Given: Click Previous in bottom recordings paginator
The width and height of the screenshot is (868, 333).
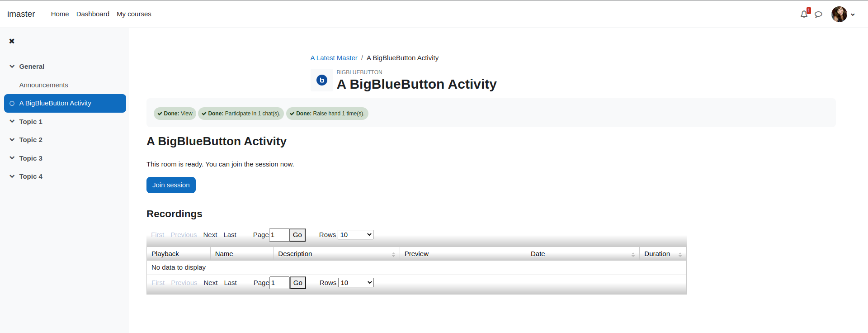Looking at the screenshot, I should pos(184,283).
